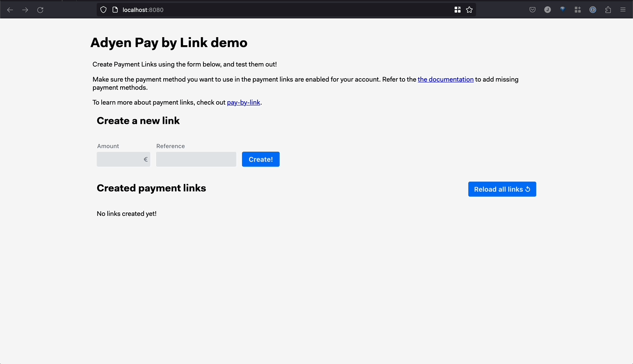Click the blue gem extension icon

[x=563, y=10]
